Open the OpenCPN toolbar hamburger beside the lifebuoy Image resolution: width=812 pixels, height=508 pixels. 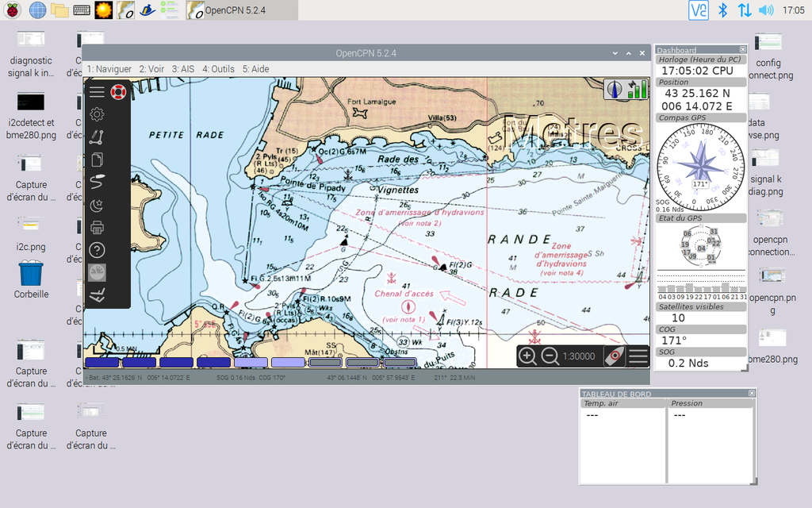point(97,92)
